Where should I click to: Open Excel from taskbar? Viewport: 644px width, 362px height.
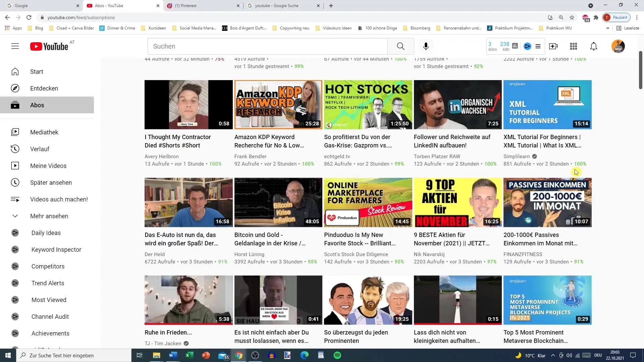[x=189, y=355]
